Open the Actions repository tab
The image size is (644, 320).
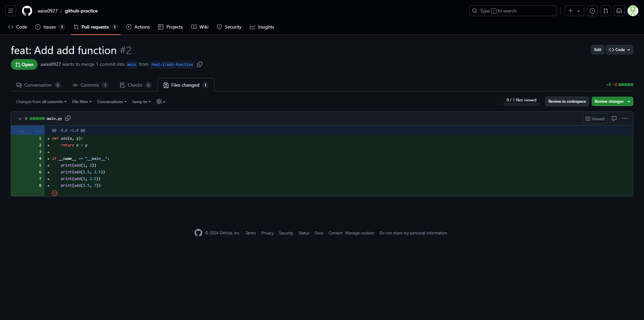tap(138, 27)
